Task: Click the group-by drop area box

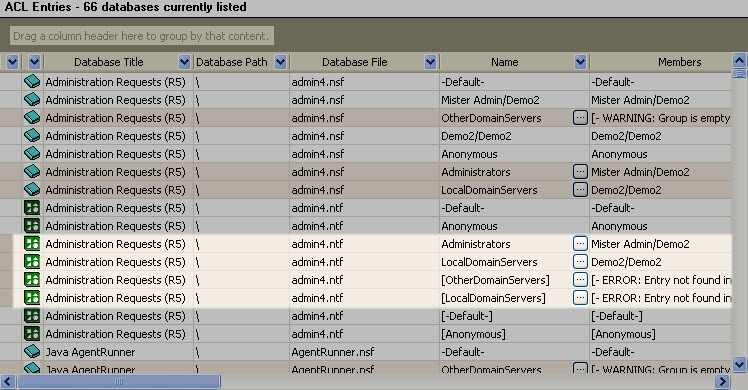Action: pos(142,36)
